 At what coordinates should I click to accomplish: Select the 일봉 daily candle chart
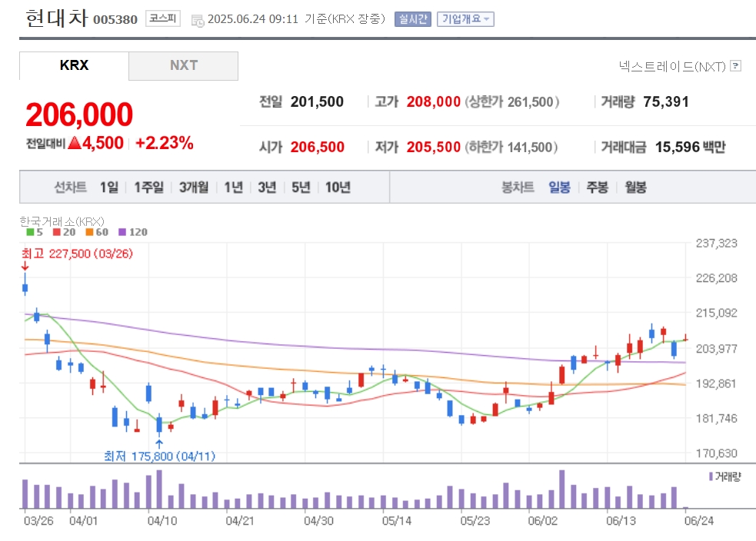coord(559,187)
